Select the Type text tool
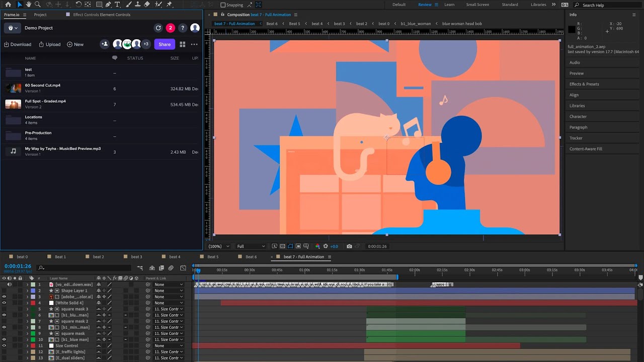Viewport: 644px width, 362px height. click(117, 5)
